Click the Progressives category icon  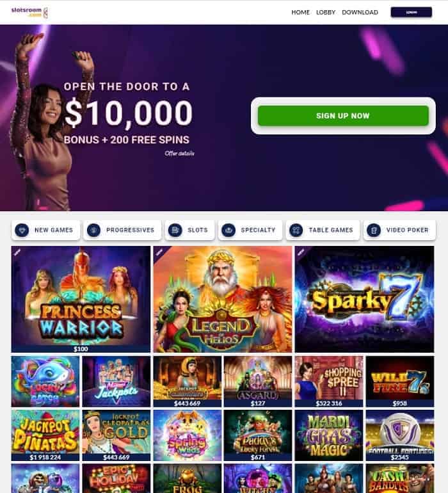[x=93, y=230]
